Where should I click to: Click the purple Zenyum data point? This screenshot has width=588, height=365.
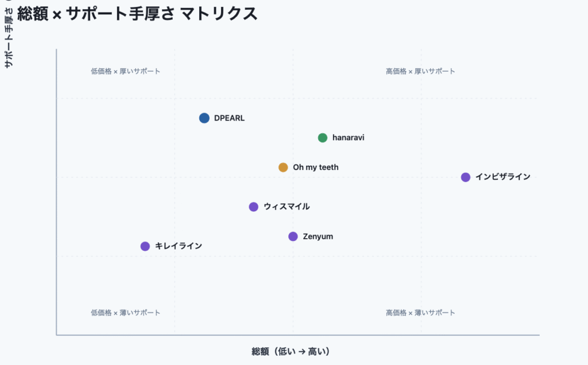pos(293,236)
